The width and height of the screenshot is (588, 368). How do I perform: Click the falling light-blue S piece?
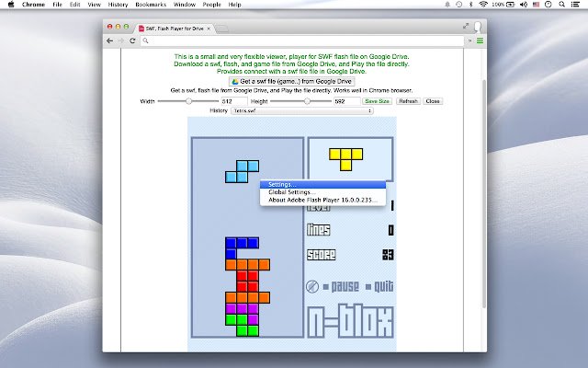[242, 172]
